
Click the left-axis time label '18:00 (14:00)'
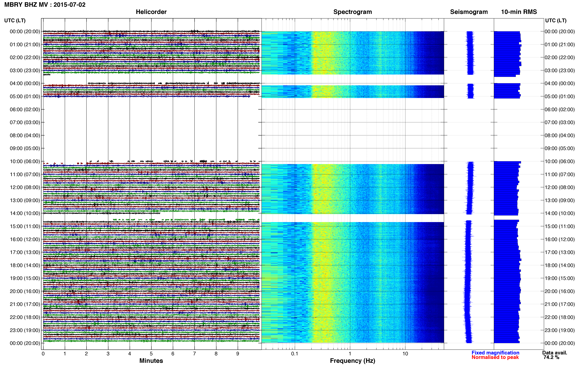tap(25, 265)
